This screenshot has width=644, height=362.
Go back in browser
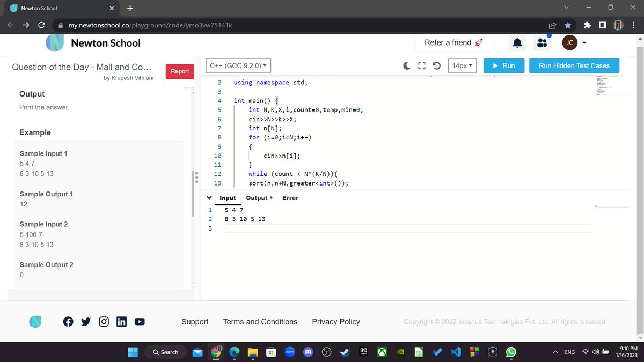[11, 25]
